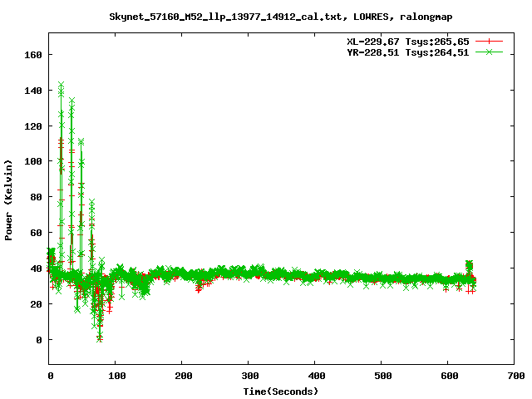Click x-axis tick label 100
This screenshot has width=532, height=399.
[x=117, y=376]
